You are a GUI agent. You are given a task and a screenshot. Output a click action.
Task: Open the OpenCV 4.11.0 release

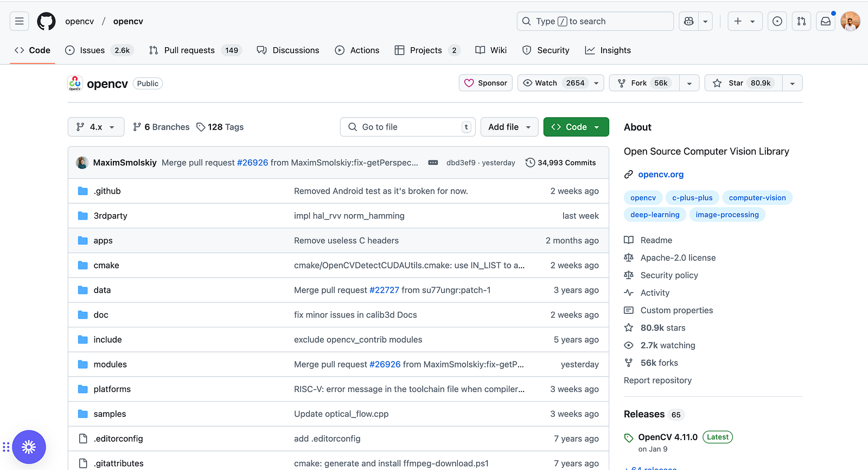[x=668, y=437]
